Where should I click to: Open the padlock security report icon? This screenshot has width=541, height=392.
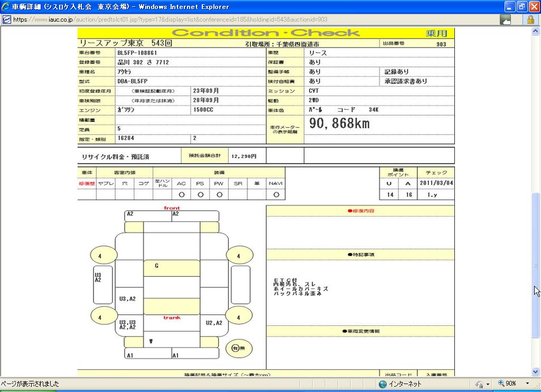click(530, 20)
